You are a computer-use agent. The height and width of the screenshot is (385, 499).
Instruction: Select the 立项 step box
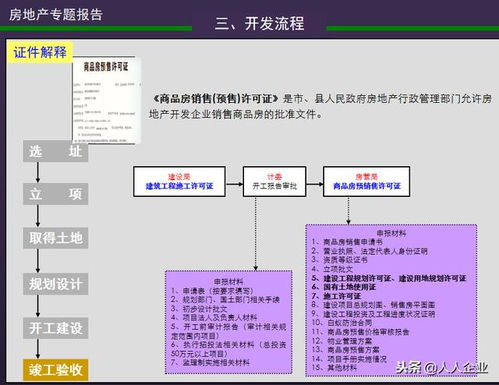[x=55, y=194]
